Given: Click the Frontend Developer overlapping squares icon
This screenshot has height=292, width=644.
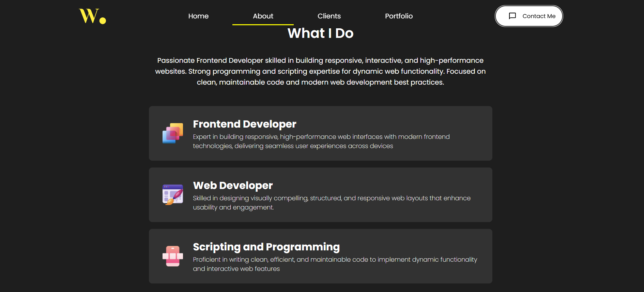Looking at the screenshot, I should (173, 133).
